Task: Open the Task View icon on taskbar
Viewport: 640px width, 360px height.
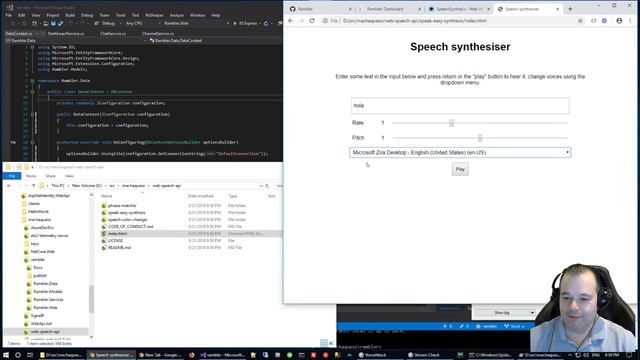Action: [x=29, y=355]
